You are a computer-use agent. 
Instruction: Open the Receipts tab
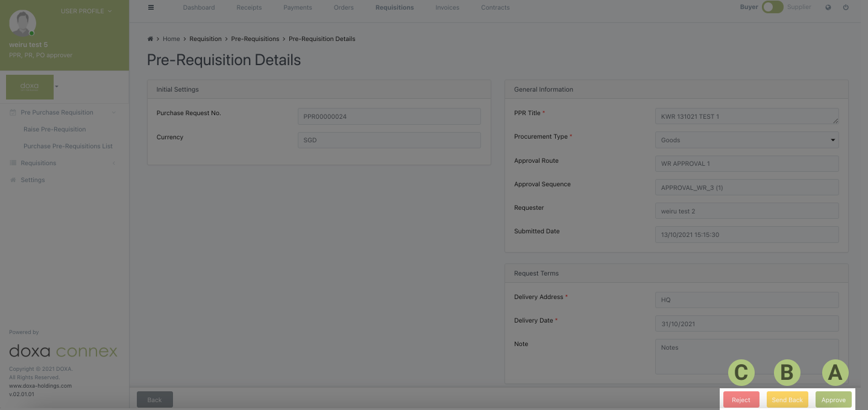click(249, 7)
